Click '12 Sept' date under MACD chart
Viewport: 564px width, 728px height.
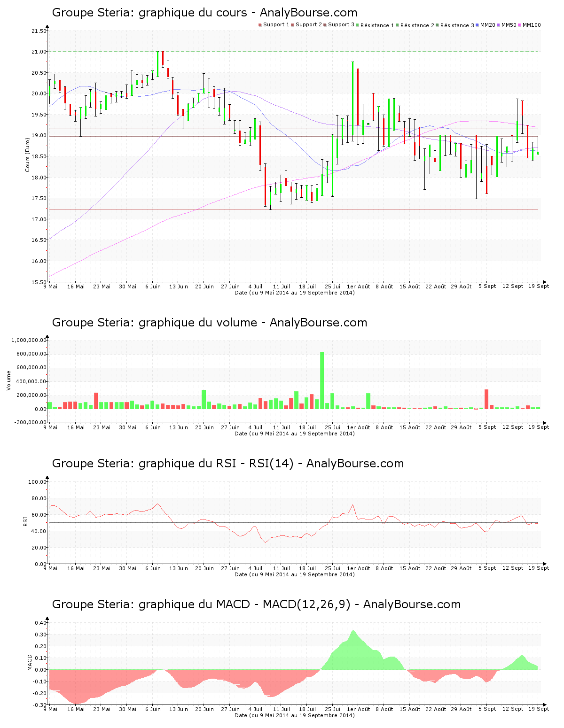click(x=512, y=709)
